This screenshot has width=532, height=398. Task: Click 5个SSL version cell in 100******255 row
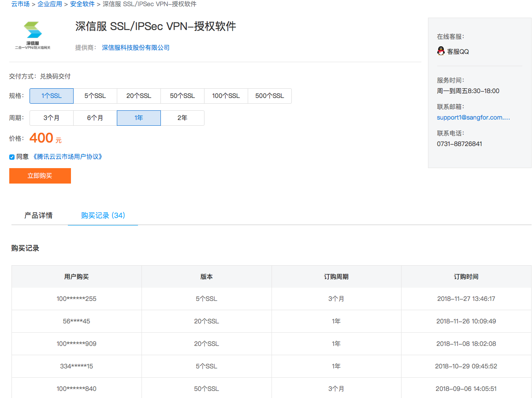207,299
